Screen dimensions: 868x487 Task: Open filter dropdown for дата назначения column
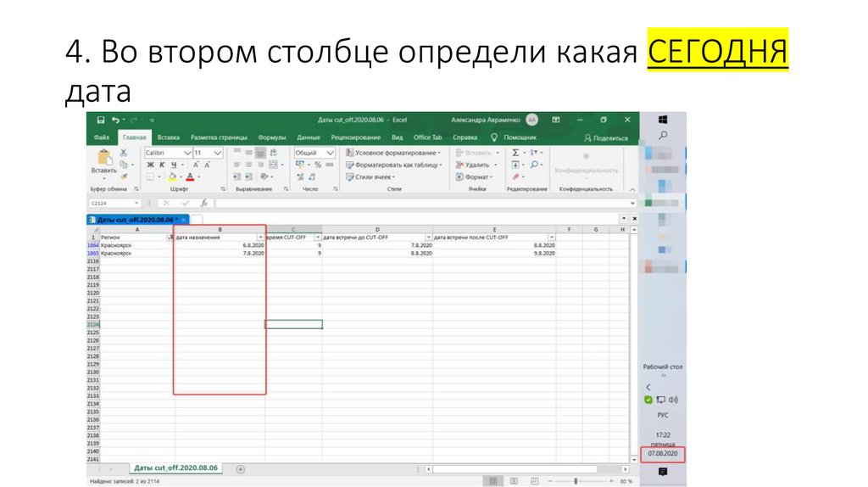click(261, 237)
